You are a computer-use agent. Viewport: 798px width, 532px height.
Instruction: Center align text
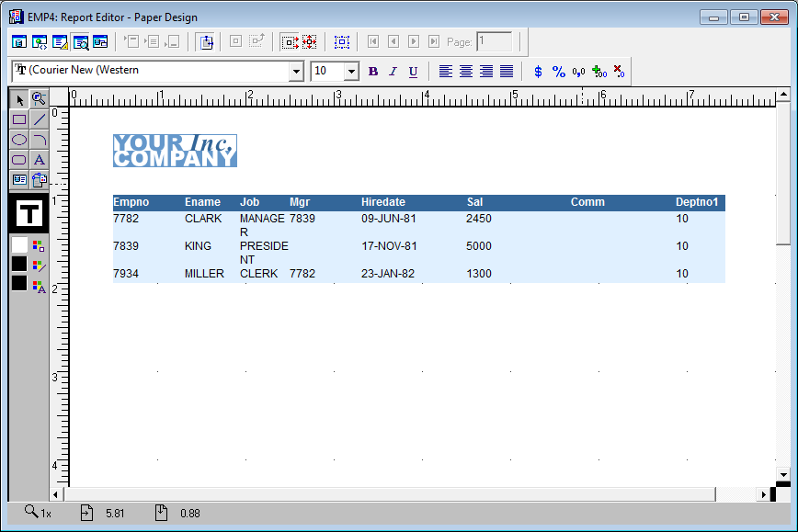(466, 72)
